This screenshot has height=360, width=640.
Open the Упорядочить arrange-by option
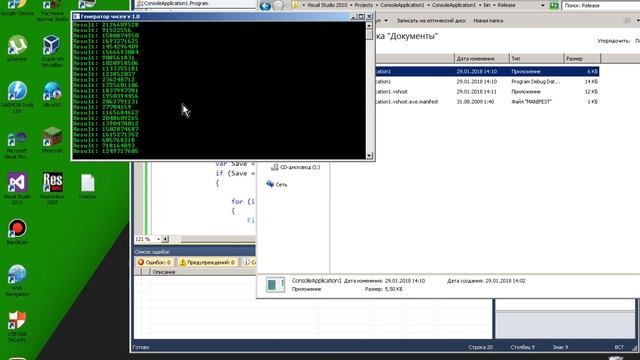613,41
